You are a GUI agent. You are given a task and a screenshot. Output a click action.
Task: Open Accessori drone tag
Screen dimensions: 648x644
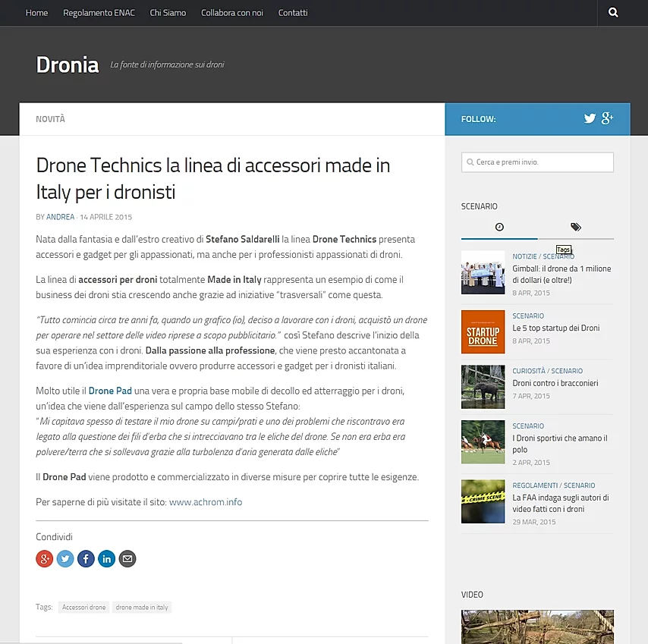[84, 608]
